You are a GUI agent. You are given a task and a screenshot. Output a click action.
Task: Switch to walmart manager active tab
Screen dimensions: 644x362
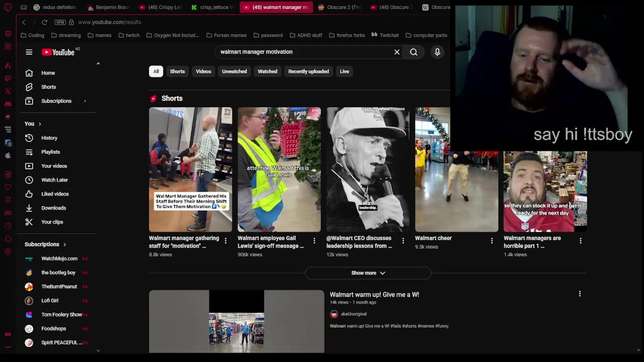click(x=276, y=7)
